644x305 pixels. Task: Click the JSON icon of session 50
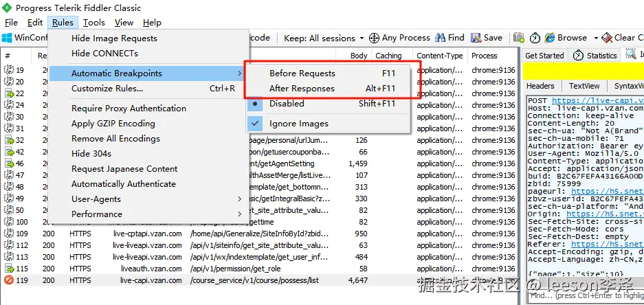[x=9, y=210]
